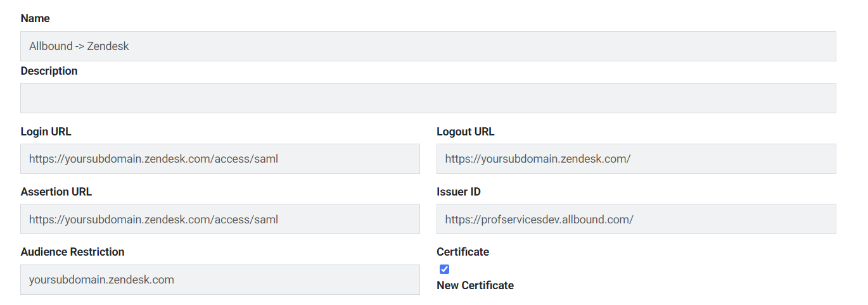Click the yoursubdomain.zendesk.com audience value text
Viewport: 868px width, 305px height.
pos(101,280)
